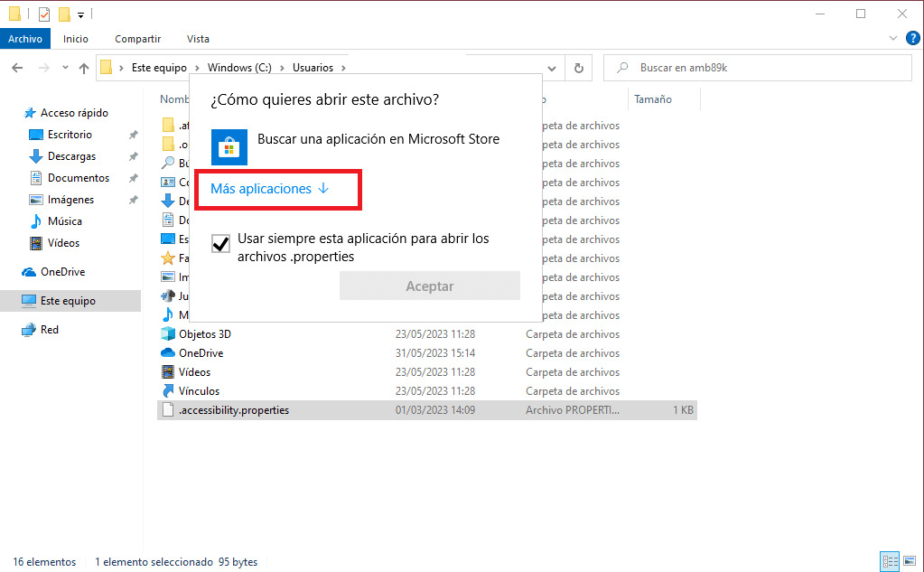Expand the 'Más aplicaciones' list
924x572 pixels.
[x=270, y=189]
